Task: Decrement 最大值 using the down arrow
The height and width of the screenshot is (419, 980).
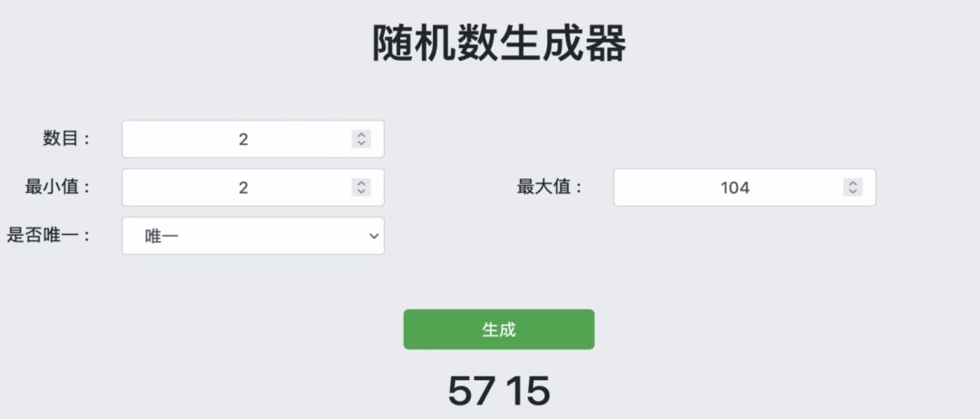Action: click(852, 191)
